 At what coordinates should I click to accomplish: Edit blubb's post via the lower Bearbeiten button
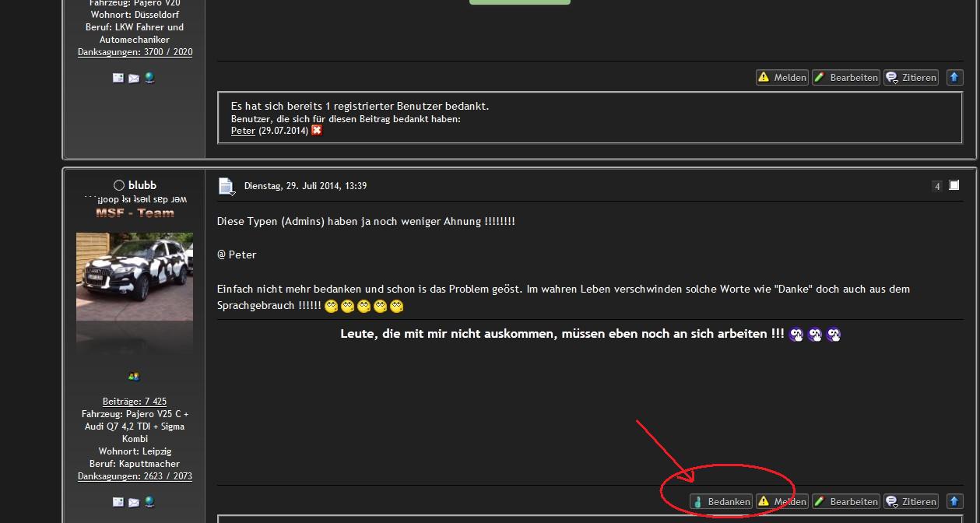pyautogui.click(x=845, y=502)
